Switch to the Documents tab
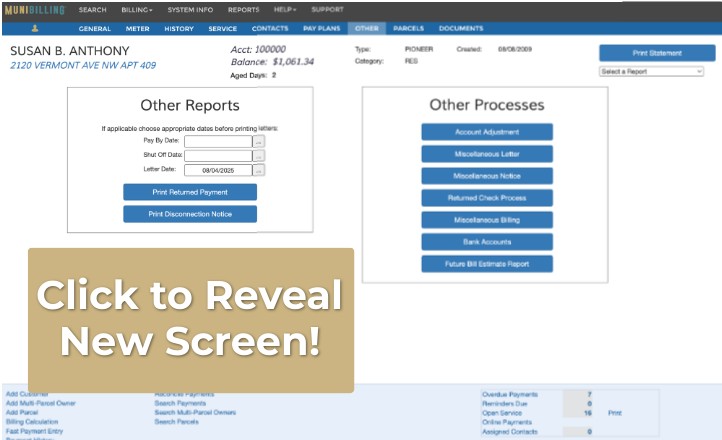 point(461,29)
